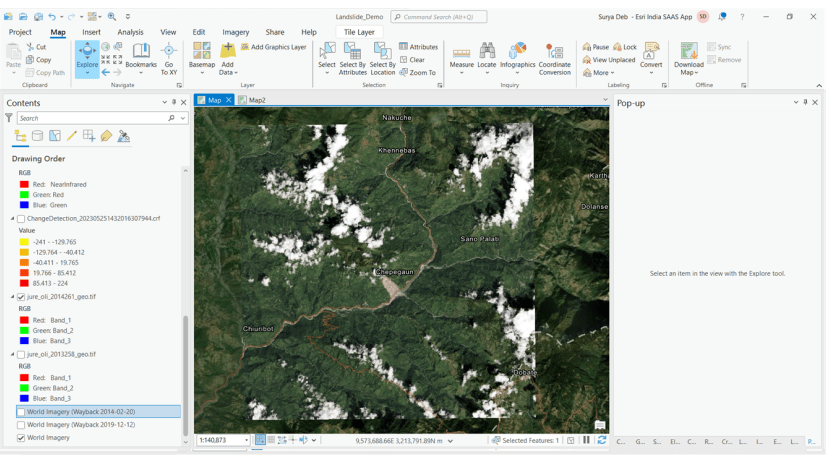Click yellow swatch for -241 to -129.765
The height and width of the screenshot is (465, 826).
24,242
